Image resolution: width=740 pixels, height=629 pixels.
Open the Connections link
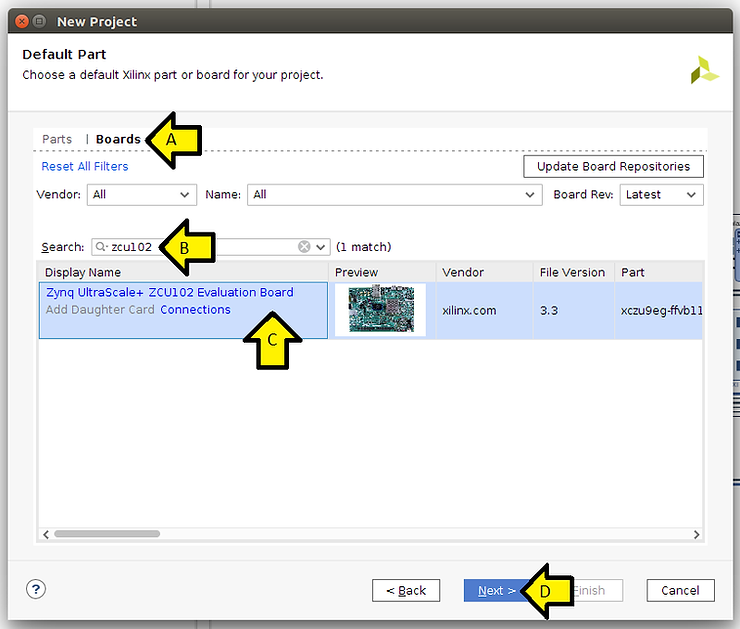coord(195,310)
